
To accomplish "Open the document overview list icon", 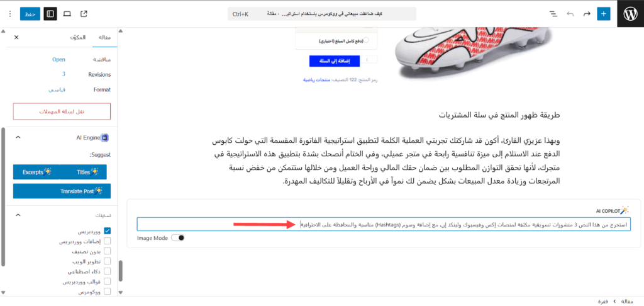I will [x=553, y=13].
